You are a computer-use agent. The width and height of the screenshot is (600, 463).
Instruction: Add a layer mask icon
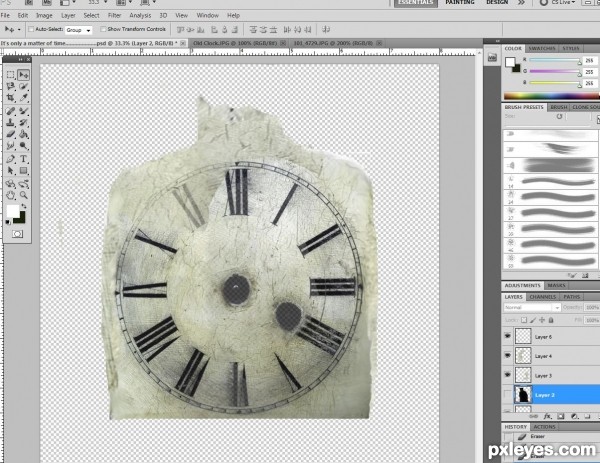(x=561, y=416)
